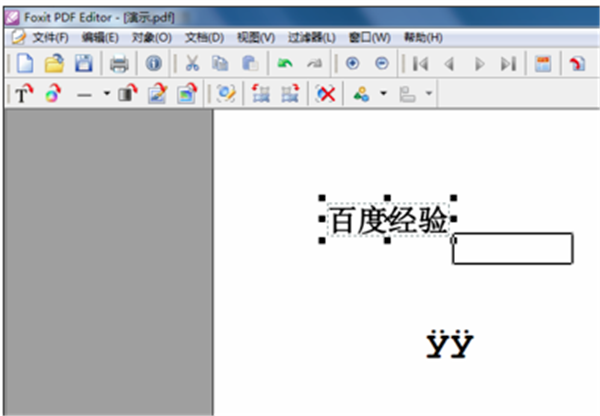Screen dimensions: 600x416
Task: Zoom in with the plus icon
Action: click(x=352, y=63)
